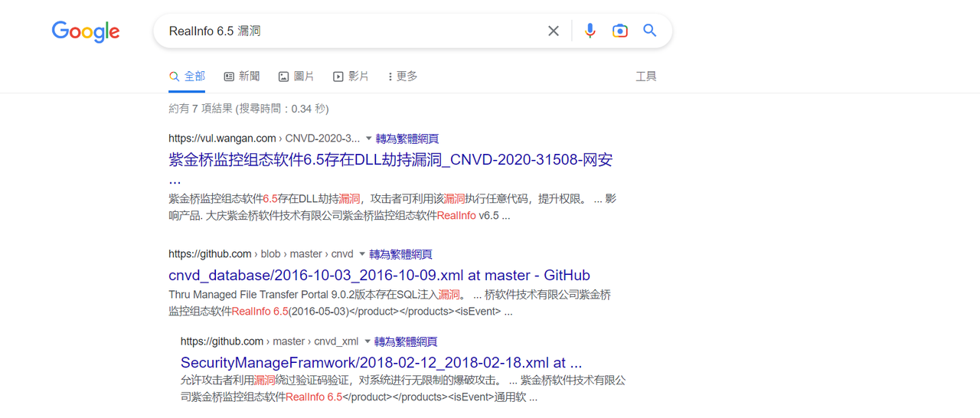Image resolution: width=980 pixels, height=418 pixels.
Task: Click the magnifying glass search button
Action: tap(650, 31)
